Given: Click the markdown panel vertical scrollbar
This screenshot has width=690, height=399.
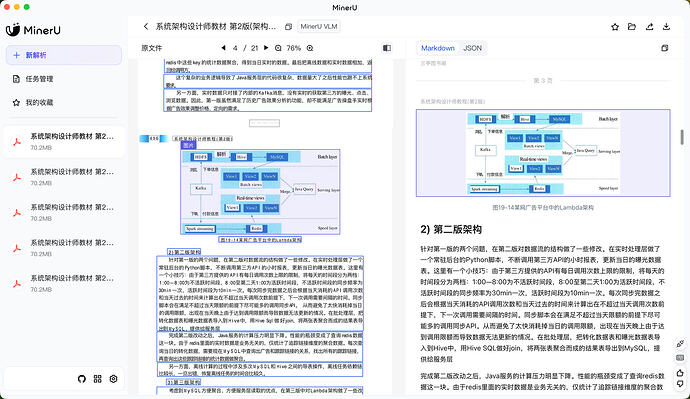Looking at the screenshot, I should (x=682, y=137).
